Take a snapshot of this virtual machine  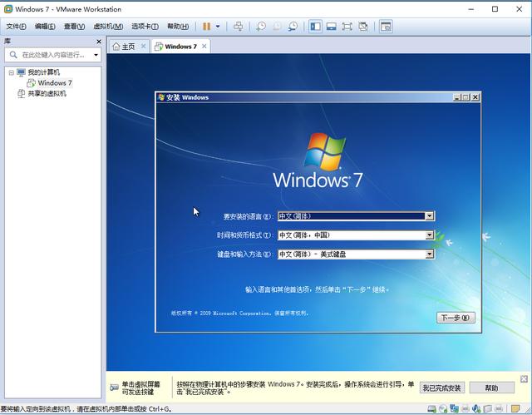click(x=260, y=27)
